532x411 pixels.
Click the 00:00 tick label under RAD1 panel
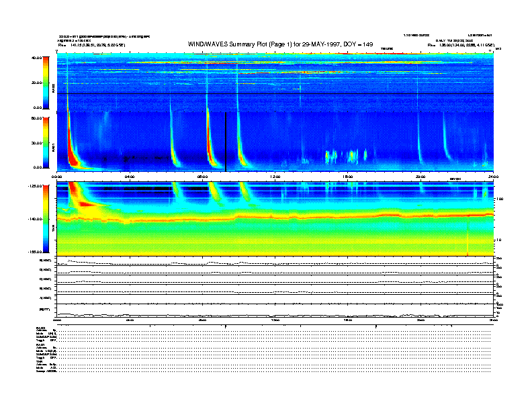point(56,177)
